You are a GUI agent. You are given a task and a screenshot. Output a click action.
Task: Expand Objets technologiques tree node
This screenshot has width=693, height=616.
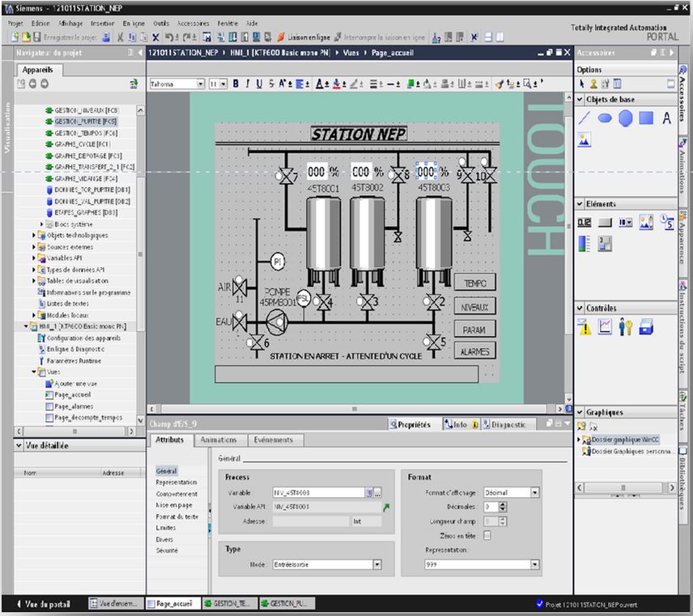[x=33, y=235]
